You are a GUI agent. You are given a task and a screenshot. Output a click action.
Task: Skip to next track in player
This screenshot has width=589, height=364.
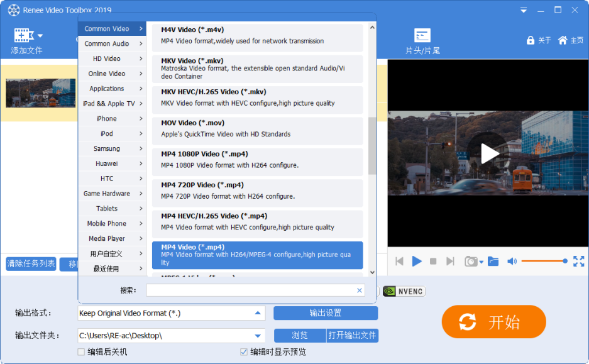pyautogui.click(x=450, y=261)
